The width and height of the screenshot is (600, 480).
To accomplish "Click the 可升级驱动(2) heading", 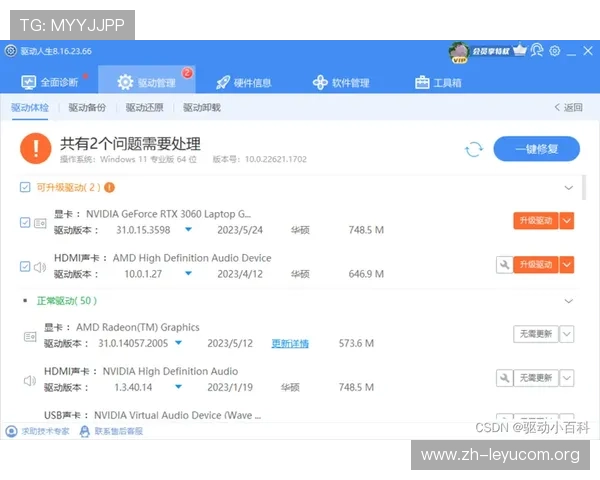I will (68, 188).
